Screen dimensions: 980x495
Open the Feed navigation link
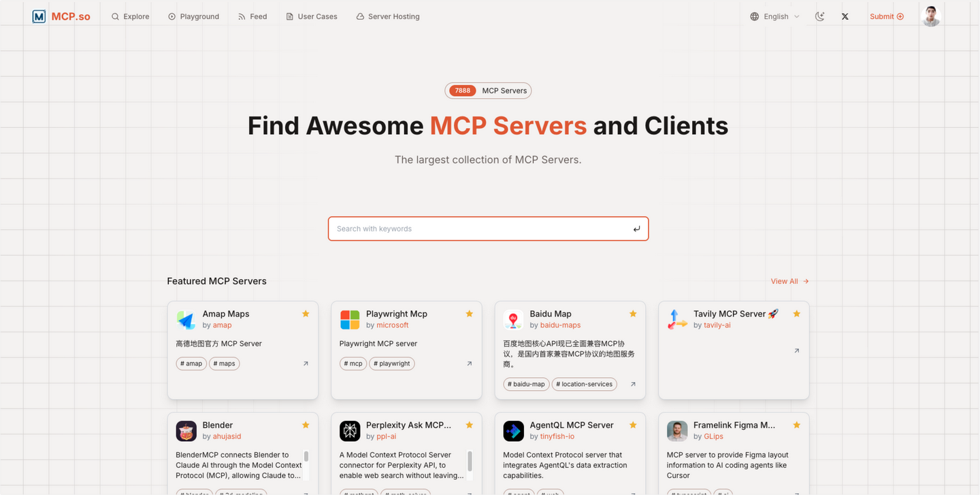pos(252,16)
